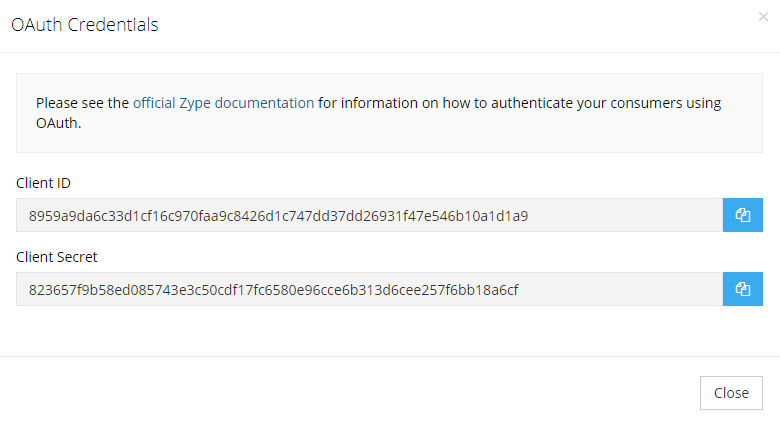
Task: Click the info box text about authenticating consumers
Action: [378, 112]
